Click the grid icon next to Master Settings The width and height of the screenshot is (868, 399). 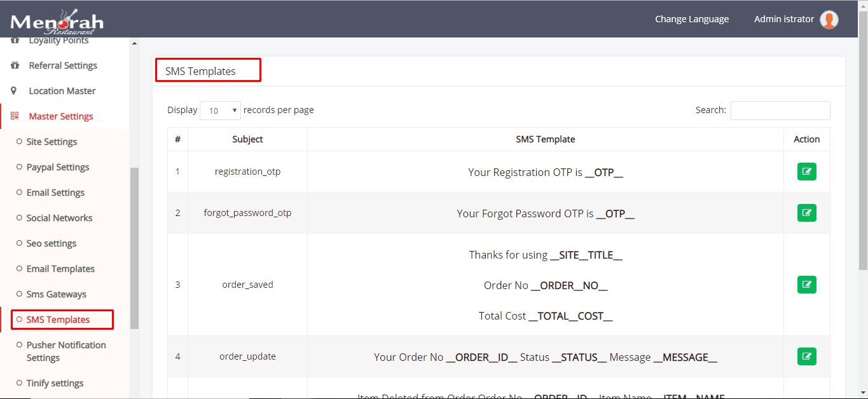(14, 116)
